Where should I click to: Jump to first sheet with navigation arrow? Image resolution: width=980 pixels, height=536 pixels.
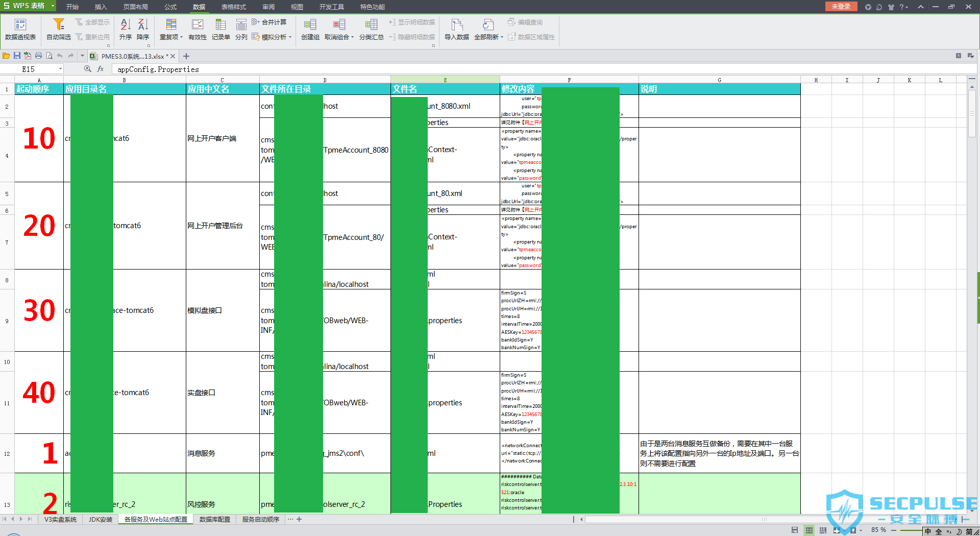(5, 519)
